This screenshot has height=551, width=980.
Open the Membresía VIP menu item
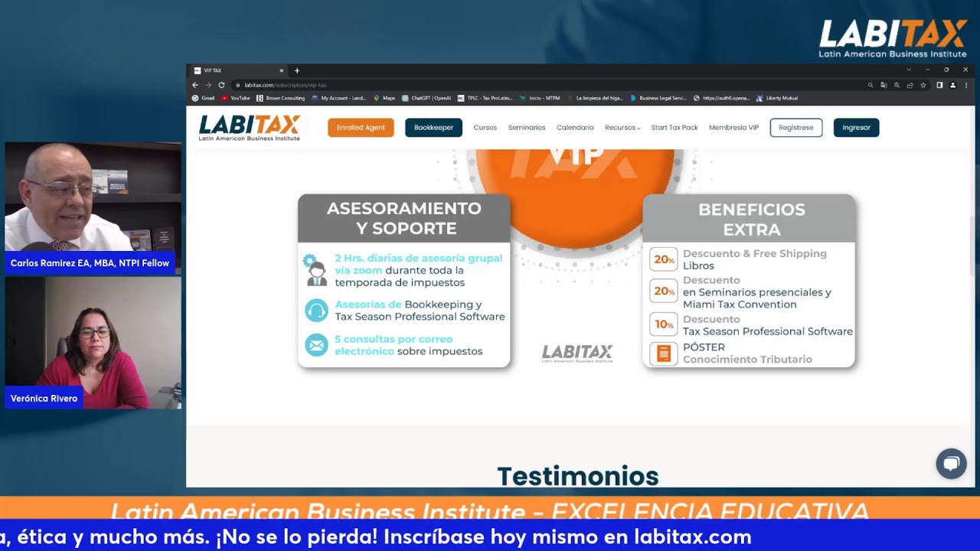click(x=733, y=128)
